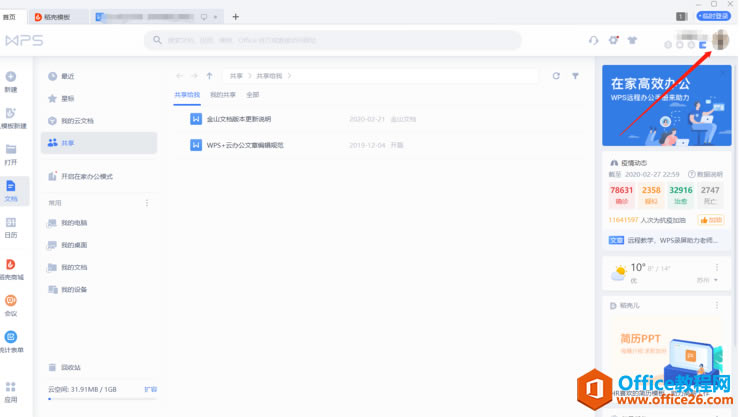Switch to the 共享给我 tab
The width and height of the screenshot is (740, 417).
pos(187,95)
